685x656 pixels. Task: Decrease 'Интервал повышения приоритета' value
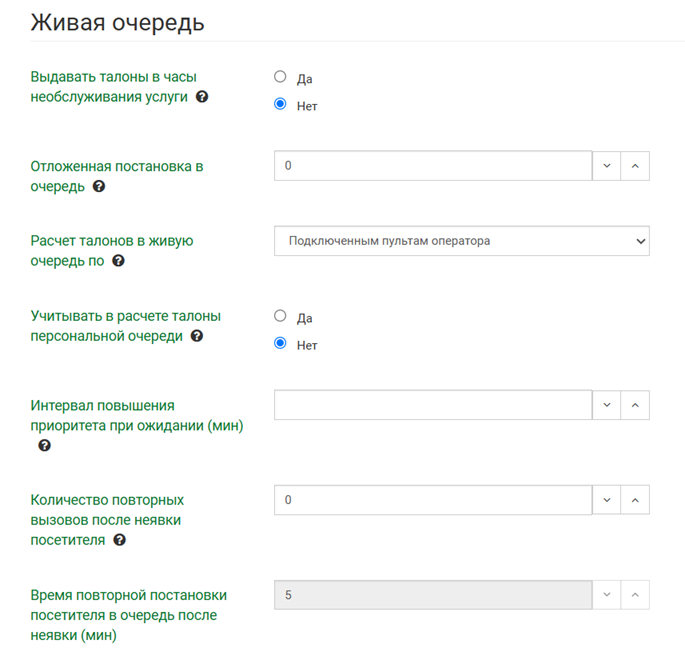607,405
